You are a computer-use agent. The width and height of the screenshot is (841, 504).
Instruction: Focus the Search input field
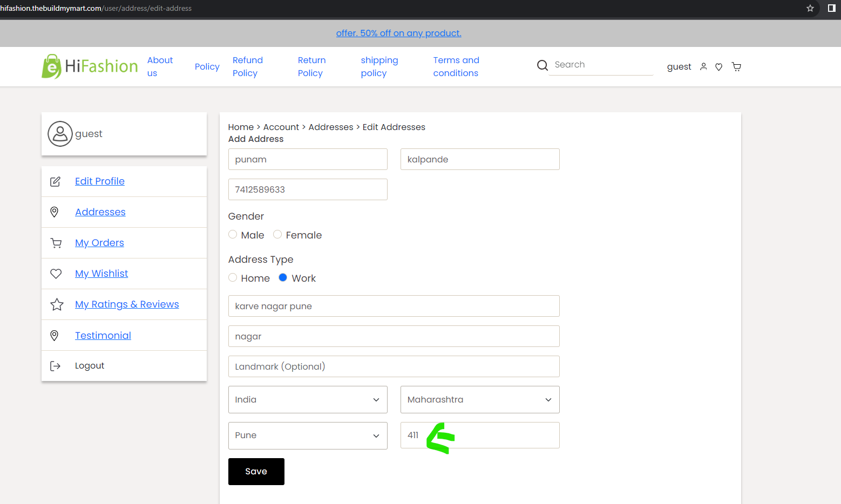point(601,65)
